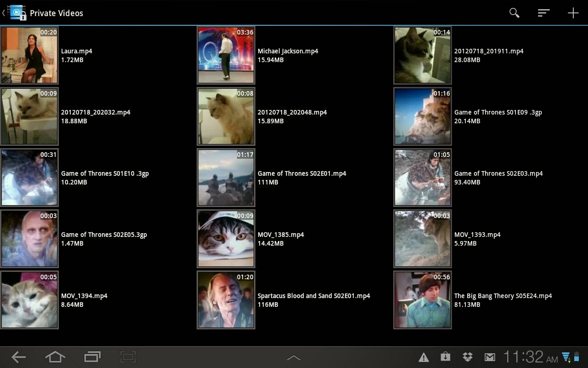The height and width of the screenshot is (368, 588).
Task: Open the Gmail notification icon
Action: coord(490,357)
